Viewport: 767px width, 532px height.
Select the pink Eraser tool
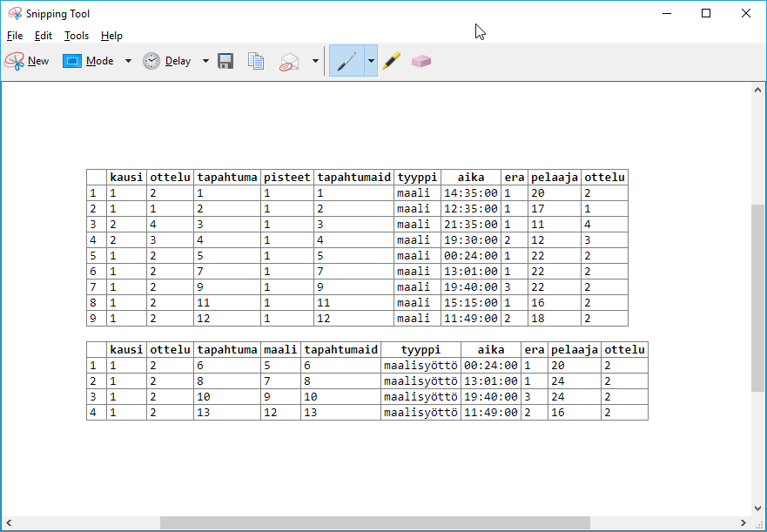pos(421,61)
